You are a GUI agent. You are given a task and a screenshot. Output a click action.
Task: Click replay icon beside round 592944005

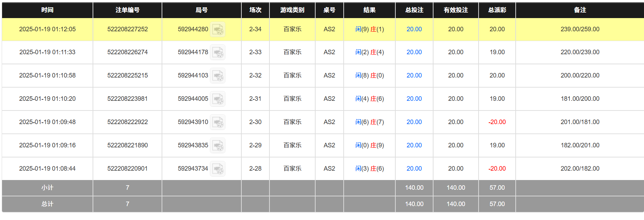coord(218,99)
